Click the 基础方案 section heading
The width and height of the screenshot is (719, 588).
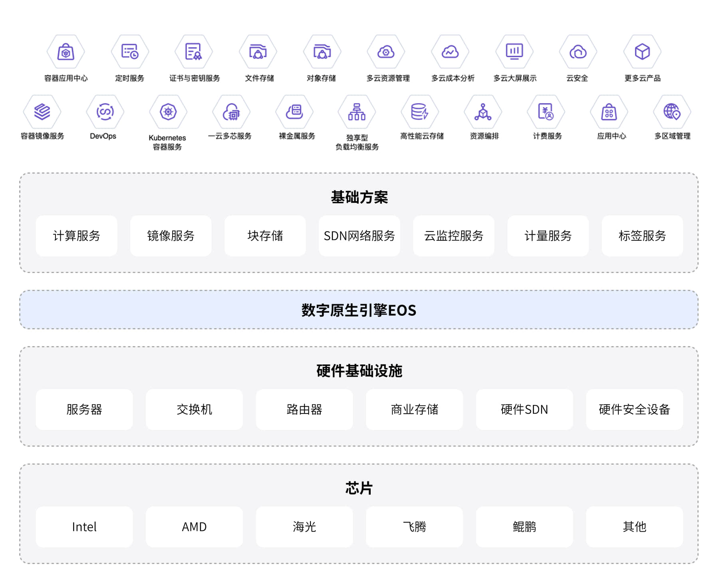[x=359, y=197]
